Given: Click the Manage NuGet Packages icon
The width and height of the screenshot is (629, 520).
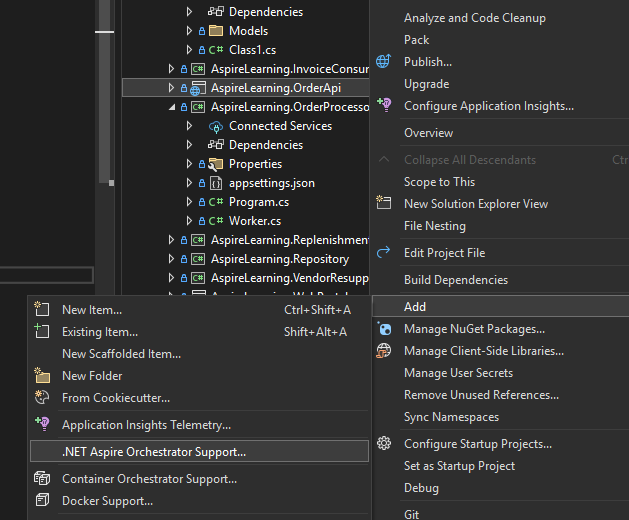Looking at the screenshot, I should [384, 329].
